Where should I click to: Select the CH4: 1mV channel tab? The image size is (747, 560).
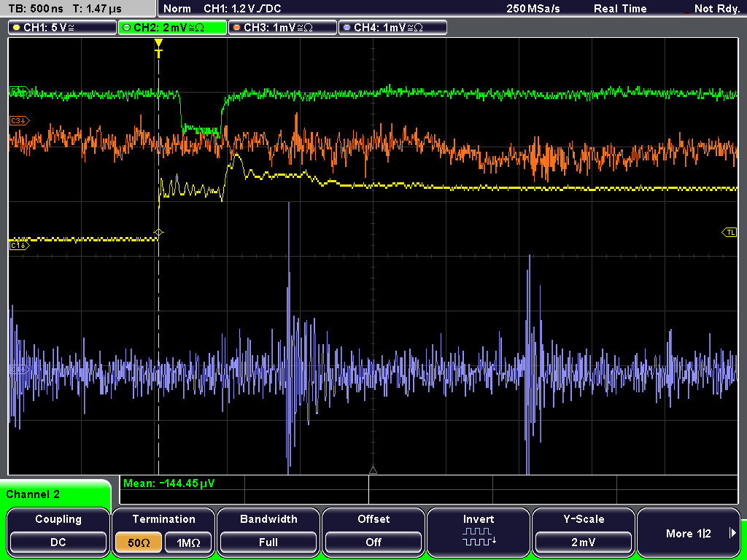click(x=392, y=28)
